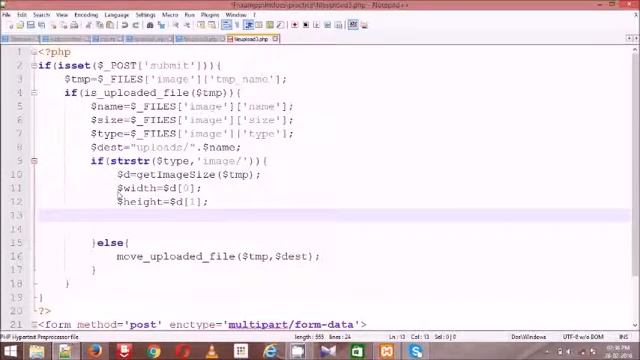Image resolution: width=640 pixels, height=360 pixels.
Task: Click the macro Playback toolbar icon
Action: click(316, 25)
